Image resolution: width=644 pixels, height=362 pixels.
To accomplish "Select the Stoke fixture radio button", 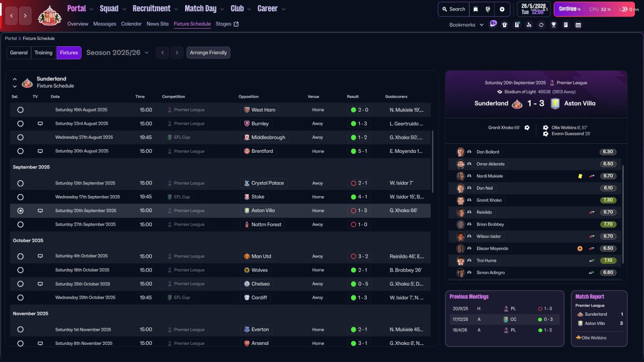I will point(20,197).
